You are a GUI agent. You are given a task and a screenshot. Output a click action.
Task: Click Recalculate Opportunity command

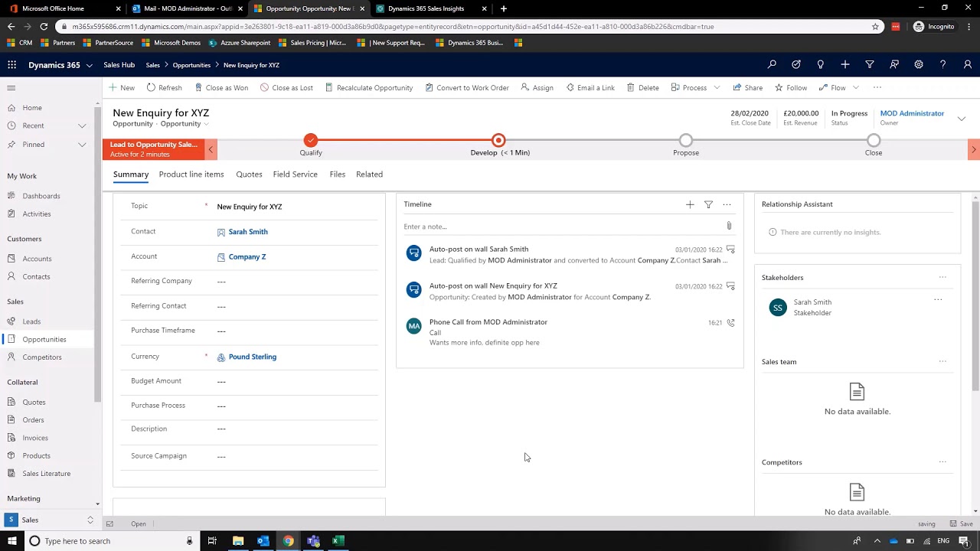pos(369,87)
